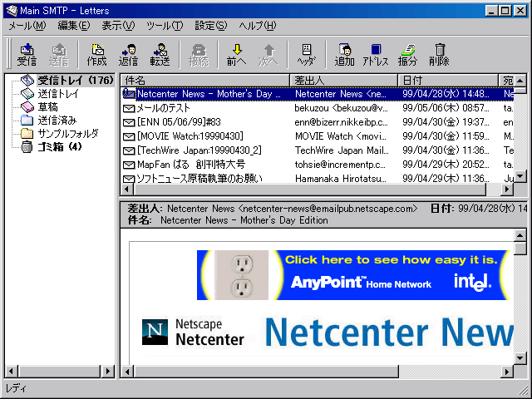
Task: Click preview pane vertical scroll up arrow
Action: point(520,235)
